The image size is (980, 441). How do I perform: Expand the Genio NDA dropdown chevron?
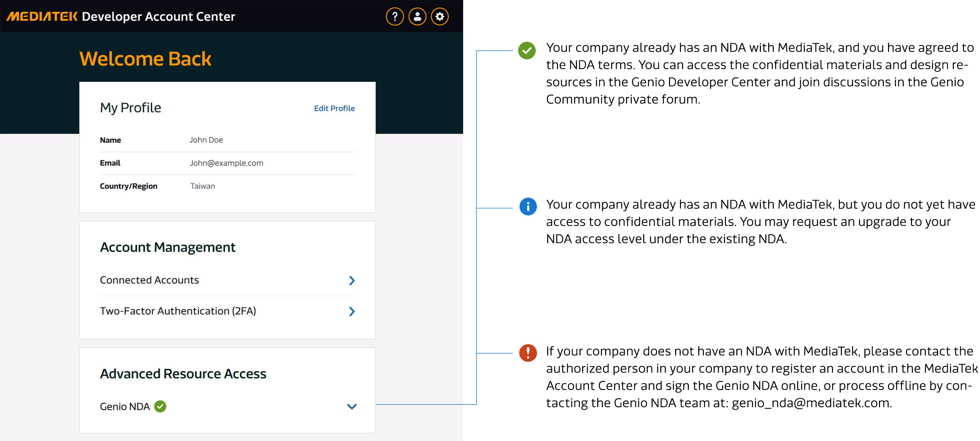[x=352, y=406]
